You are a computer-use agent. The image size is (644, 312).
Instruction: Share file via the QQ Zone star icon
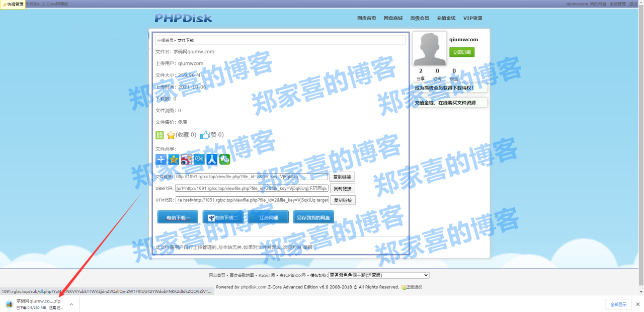(174, 160)
